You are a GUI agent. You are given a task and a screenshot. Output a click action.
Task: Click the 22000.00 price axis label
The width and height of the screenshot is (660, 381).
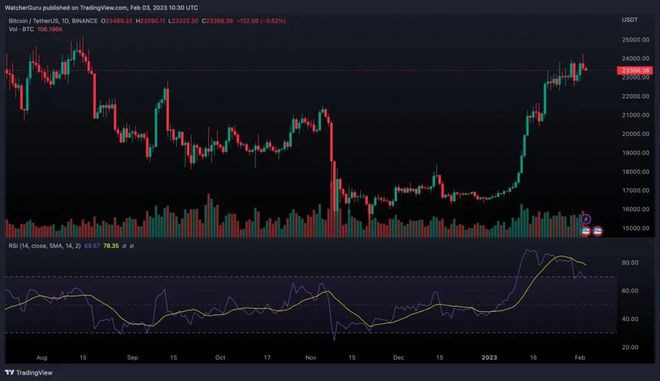(x=636, y=96)
